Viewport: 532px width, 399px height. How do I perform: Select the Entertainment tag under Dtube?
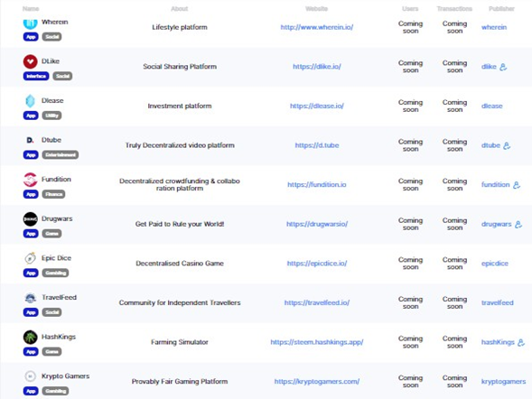pos(61,155)
